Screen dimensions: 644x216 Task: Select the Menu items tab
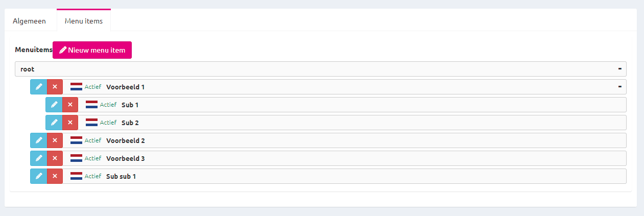point(84,21)
